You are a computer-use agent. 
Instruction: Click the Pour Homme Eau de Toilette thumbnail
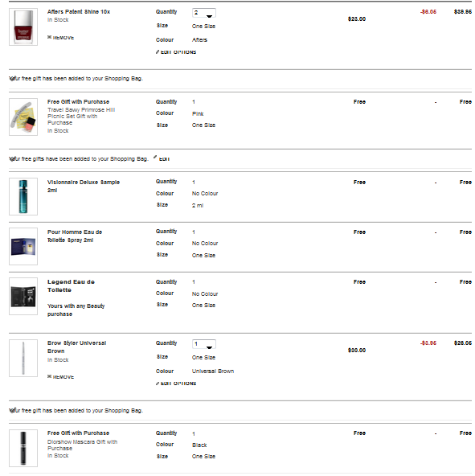click(23, 247)
